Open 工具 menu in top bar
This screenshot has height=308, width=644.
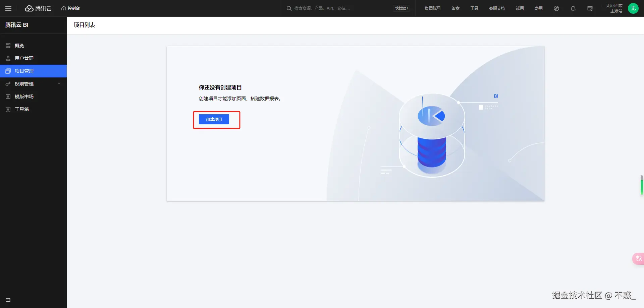474,8
